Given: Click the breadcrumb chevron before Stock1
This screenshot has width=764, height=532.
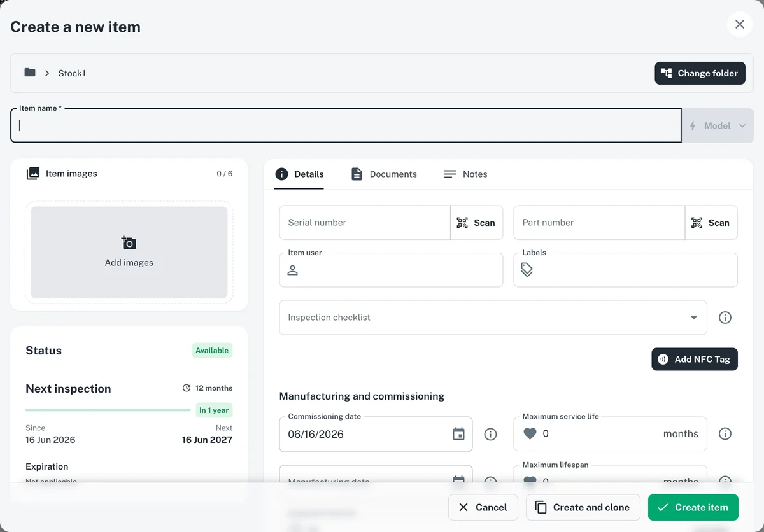Looking at the screenshot, I should pyautogui.click(x=47, y=73).
